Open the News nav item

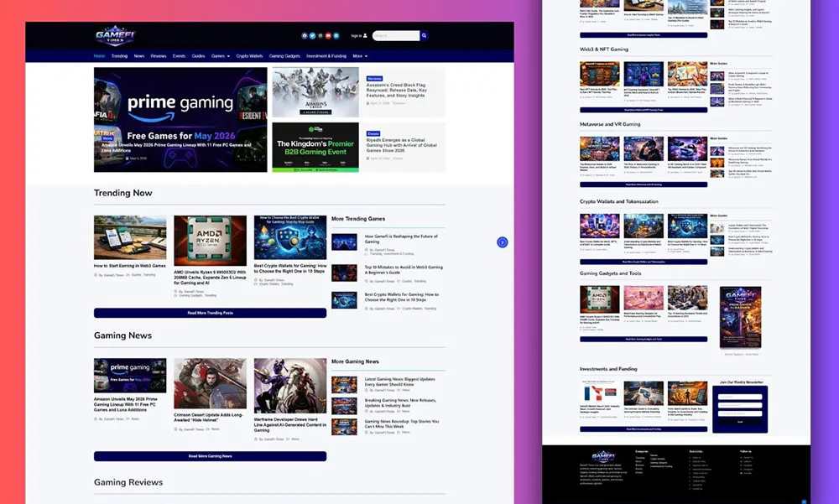[x=139, y=56]
